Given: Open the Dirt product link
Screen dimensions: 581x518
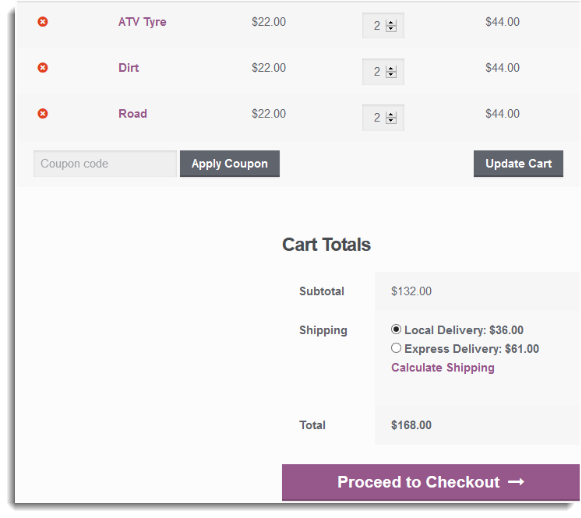Looking at the screenshot, I should [x=129, y=68].
